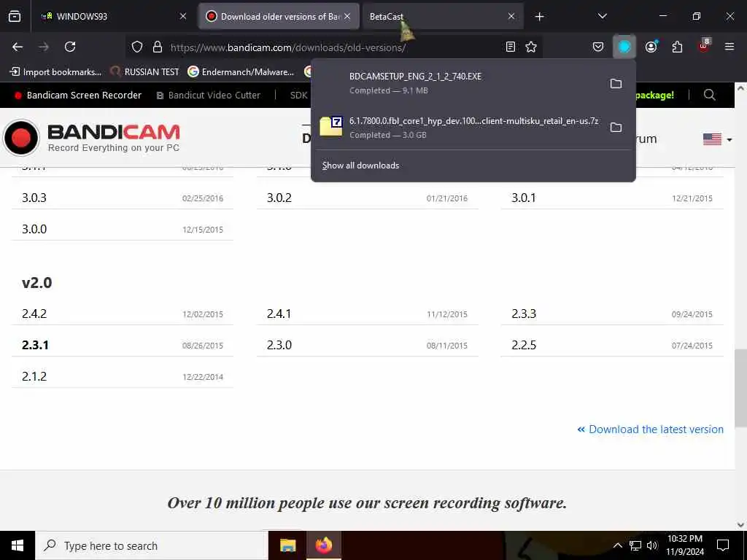Search the Bandicam site magnifier icon
The height and width of the screenshot is (560, 747).
click(709, 95)
